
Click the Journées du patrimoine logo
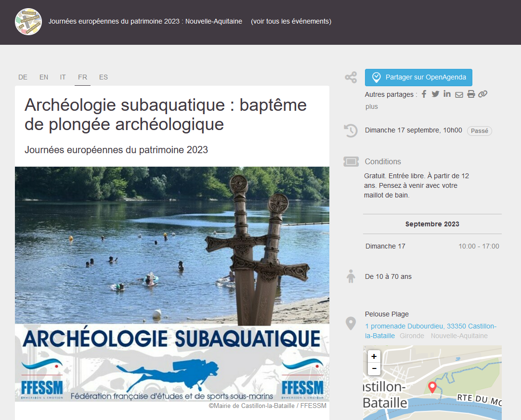(x=28, y=22)
